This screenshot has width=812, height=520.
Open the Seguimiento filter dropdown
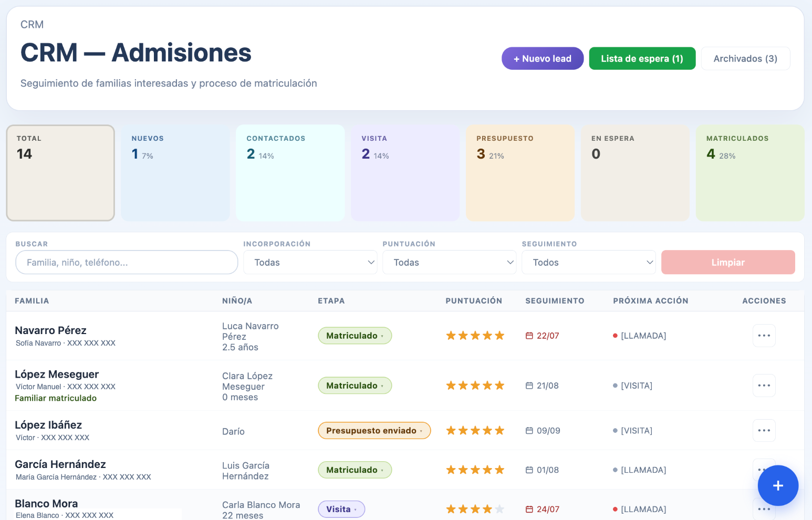pos(588,262)
